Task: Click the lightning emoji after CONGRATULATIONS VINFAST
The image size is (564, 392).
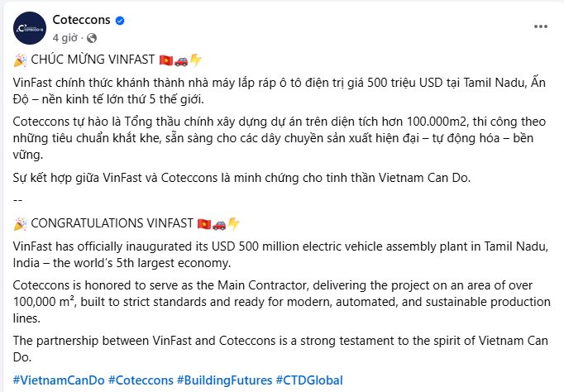Action: coord(233,224)
